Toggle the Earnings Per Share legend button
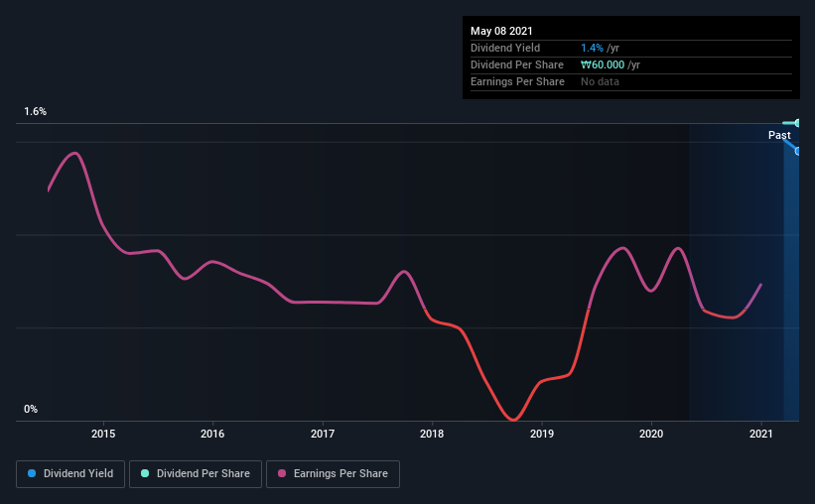Screen dimensions: 815x504 click(x=333, y=474)
